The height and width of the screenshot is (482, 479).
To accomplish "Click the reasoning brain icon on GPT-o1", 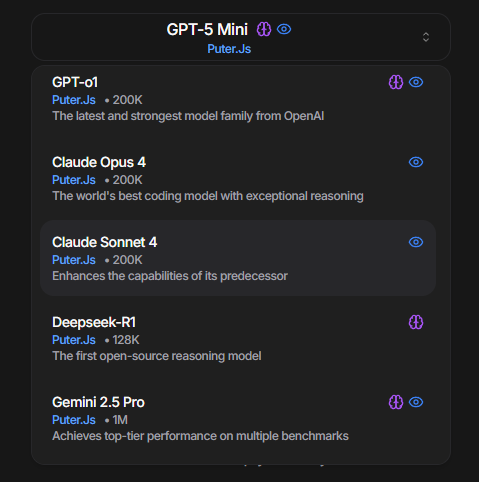I will tap(396, 82).
